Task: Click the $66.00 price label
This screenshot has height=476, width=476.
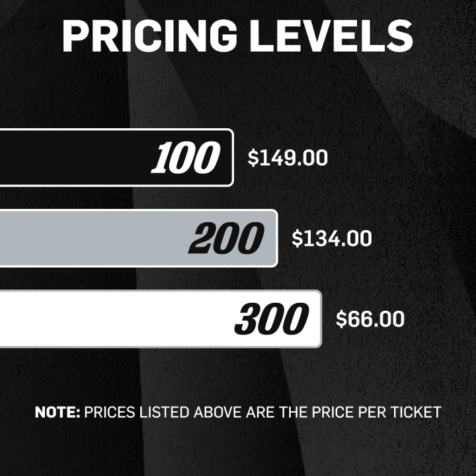Action: click(x=370, y=319)
